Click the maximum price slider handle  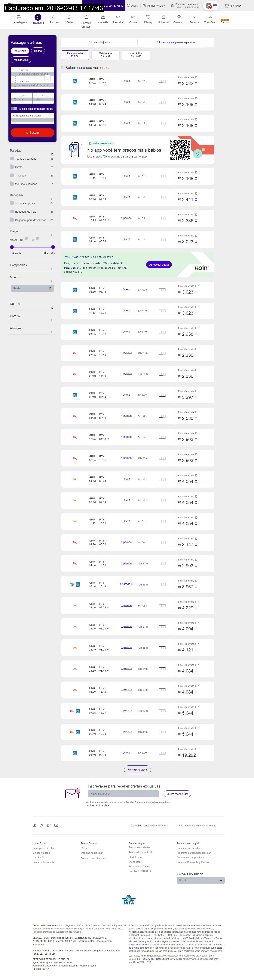pos(53,247)
